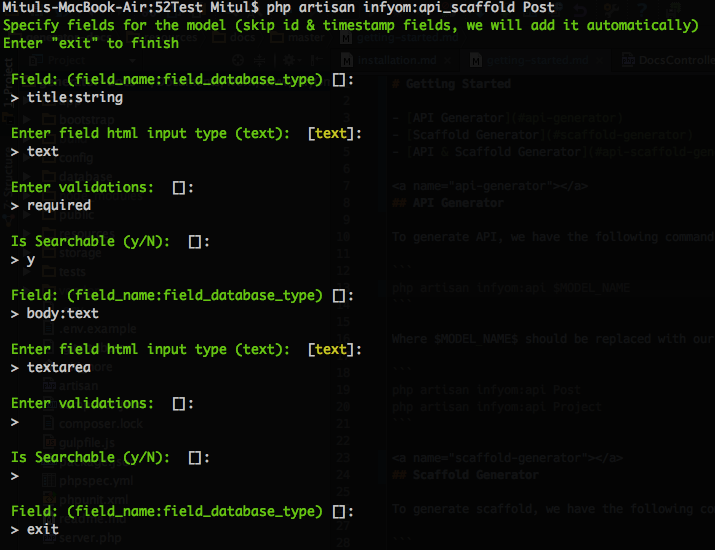
Task: Click the 'Specify fields for the model' instruction line
Action: 350,25
